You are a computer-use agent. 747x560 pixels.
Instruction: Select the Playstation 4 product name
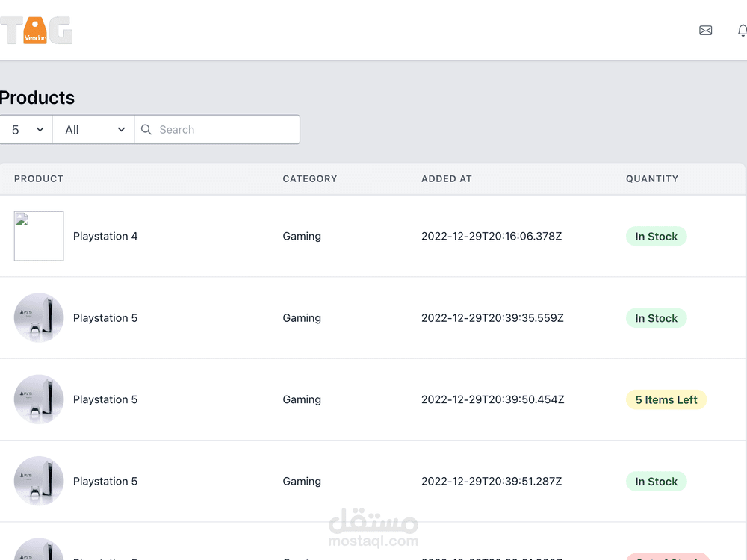(x=105, y=236)
